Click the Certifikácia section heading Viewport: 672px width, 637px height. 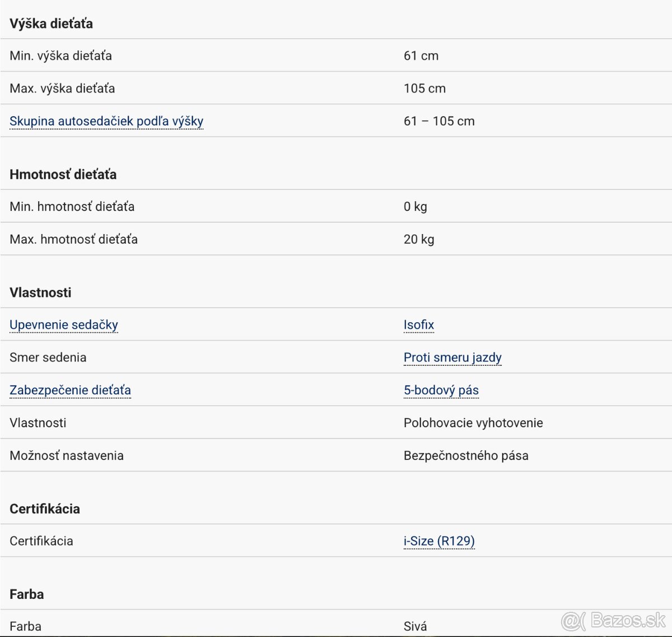pos(45,509)
